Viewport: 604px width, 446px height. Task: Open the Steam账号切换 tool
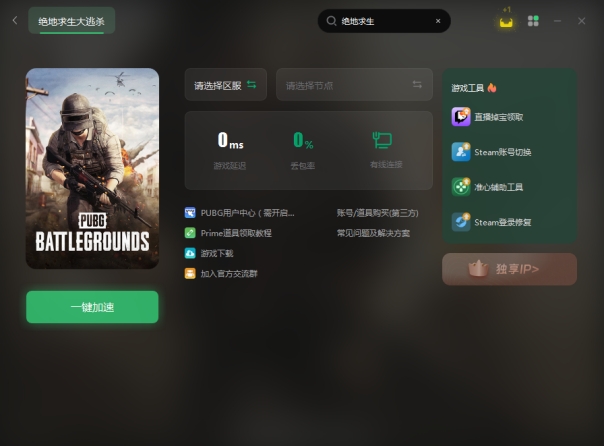click(503, 152)
